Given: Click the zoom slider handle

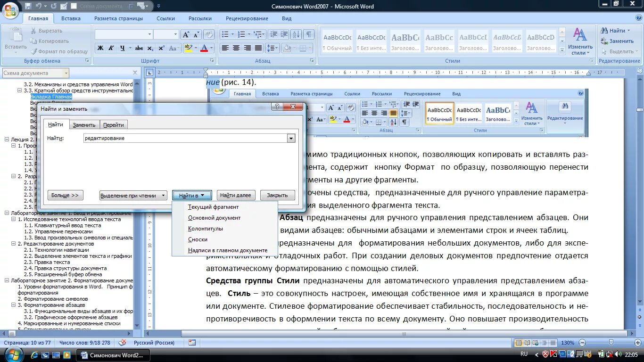Looking at the screenshot, I should (x=611, y=343).
